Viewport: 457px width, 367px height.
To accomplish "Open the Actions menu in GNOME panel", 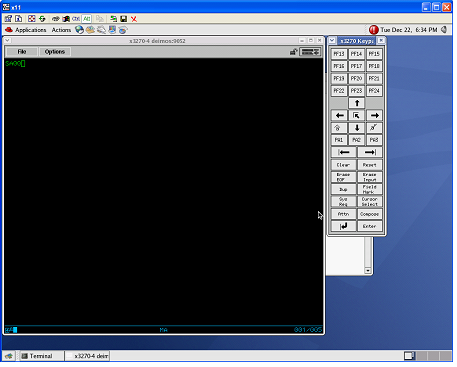I will pos(61,30).
